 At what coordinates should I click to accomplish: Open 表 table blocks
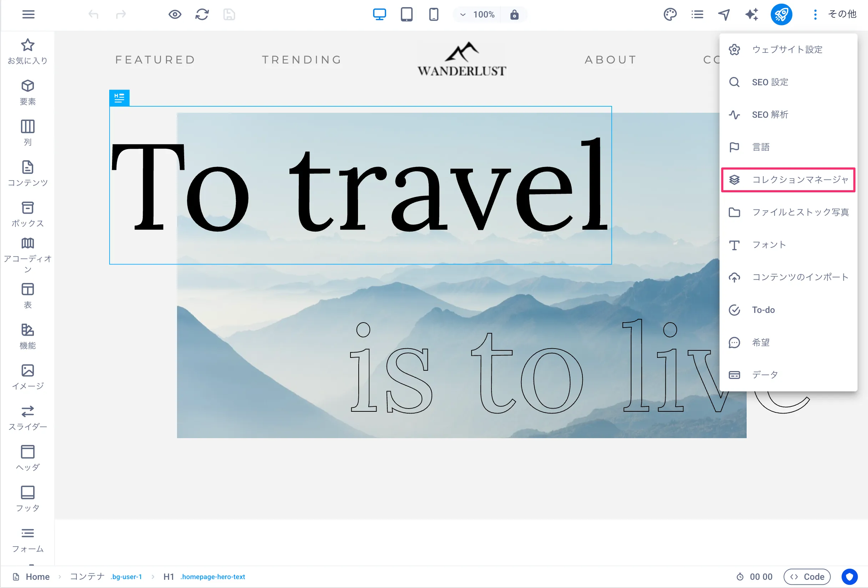pyautogui.click(x=27, y=296)
